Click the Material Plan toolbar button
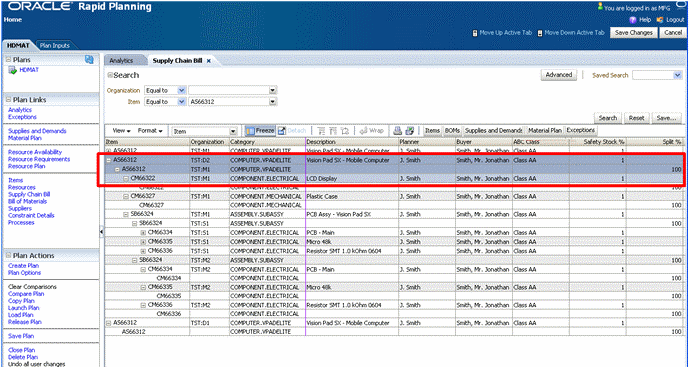This screenshot has height=367, width=690. coord(545,131)
